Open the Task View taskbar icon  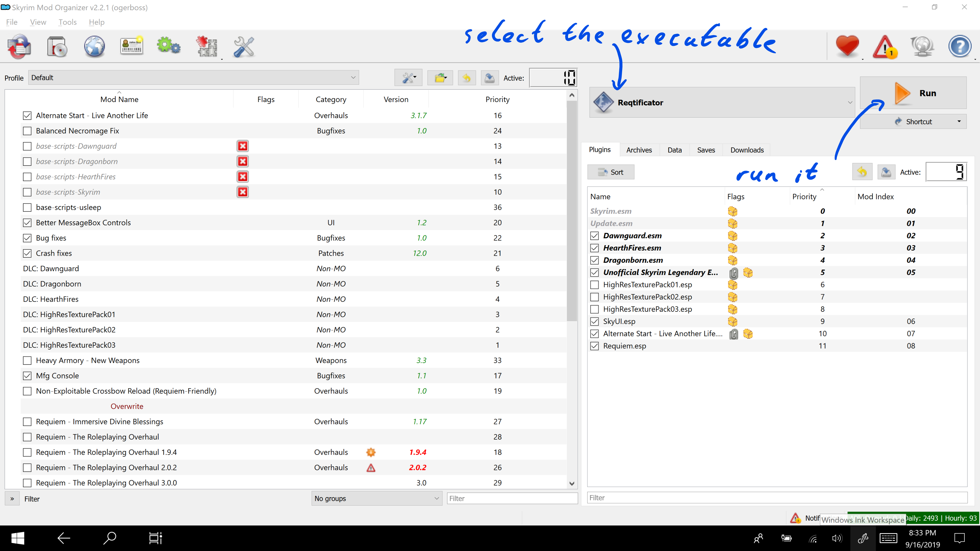[x=155, y=538]
